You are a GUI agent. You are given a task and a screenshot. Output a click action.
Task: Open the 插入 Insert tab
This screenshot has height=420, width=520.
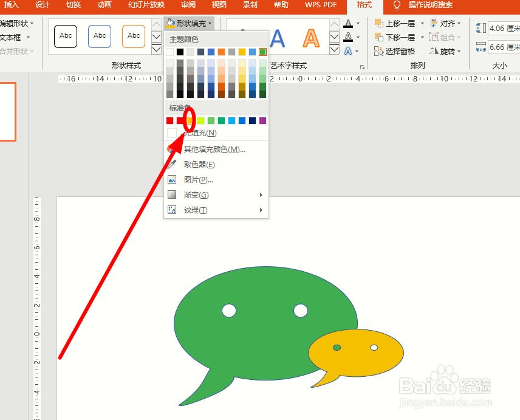[11, 5]
